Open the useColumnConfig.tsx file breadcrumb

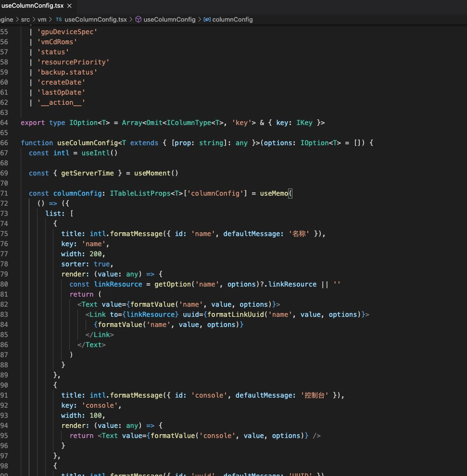click(x=95, y=20)
